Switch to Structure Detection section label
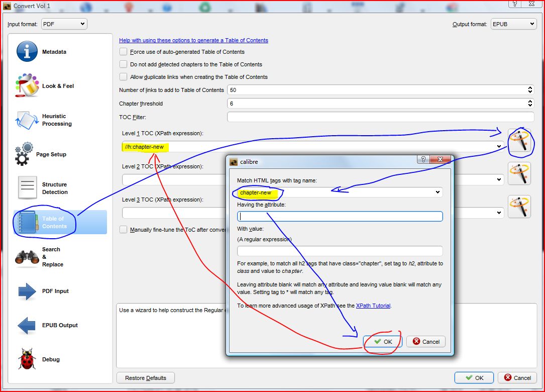The width and height of the screenshot is (545, 392). (55, 188)
